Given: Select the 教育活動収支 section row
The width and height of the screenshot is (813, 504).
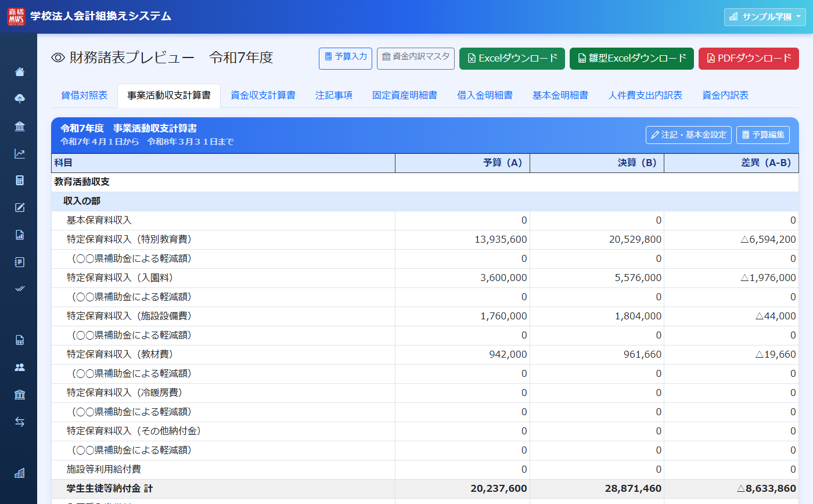Looking at the screenshot, I should (x=425, y=182).
